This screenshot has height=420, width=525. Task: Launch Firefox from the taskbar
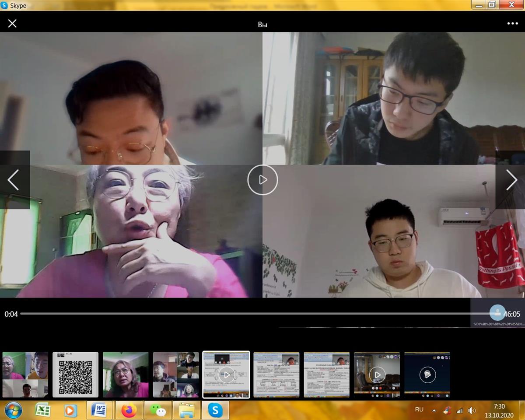pos(129,410)
